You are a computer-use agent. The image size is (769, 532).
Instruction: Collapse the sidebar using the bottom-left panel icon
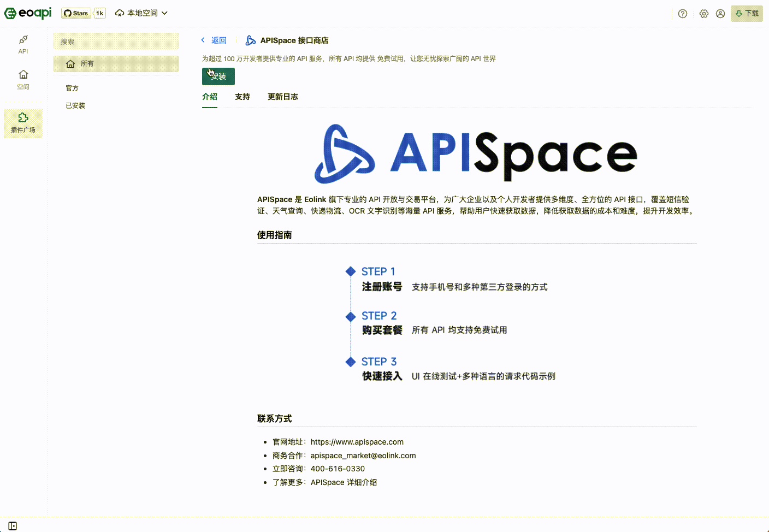pyautogui.click(x=12, y=525)
